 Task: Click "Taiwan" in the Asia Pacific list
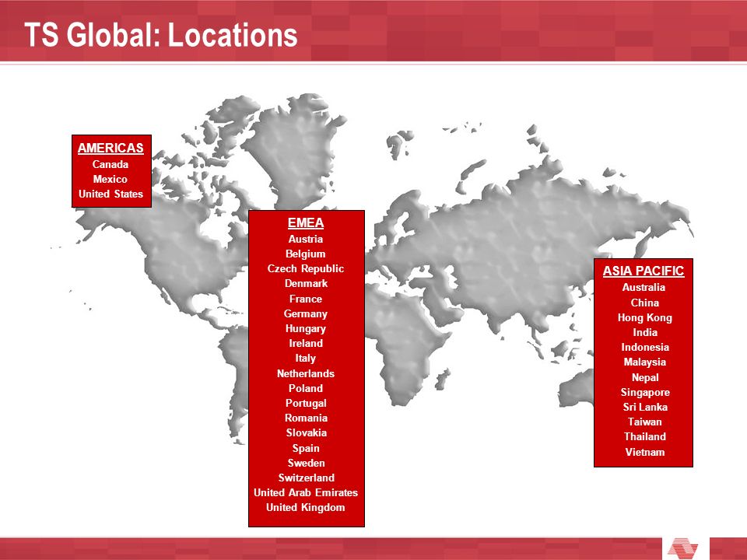(x=645, y=422)
